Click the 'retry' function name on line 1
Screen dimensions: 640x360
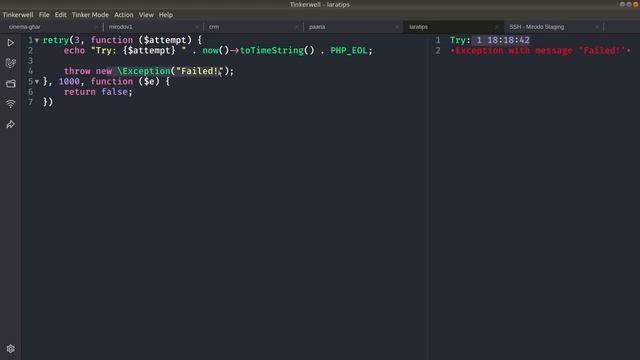[x=56, y=40]
